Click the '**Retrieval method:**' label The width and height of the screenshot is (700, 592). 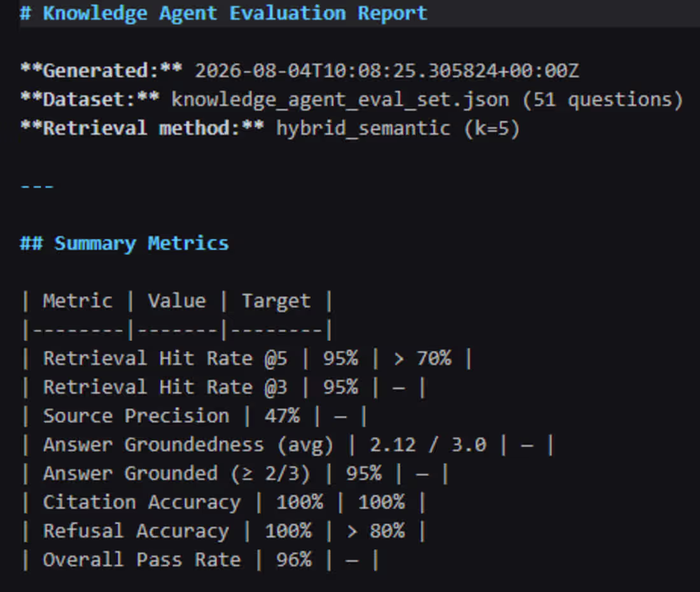(142, 128)
